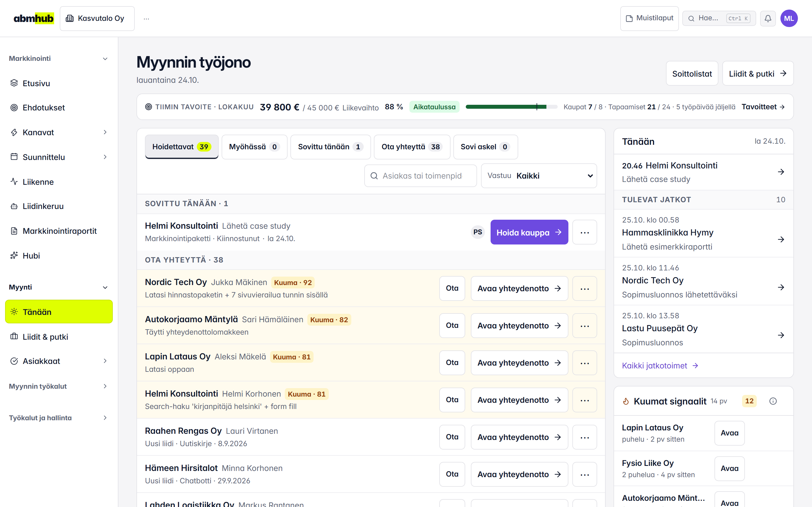
Task: Select the Ota yhteyttä tab
Action: (412, 147)
